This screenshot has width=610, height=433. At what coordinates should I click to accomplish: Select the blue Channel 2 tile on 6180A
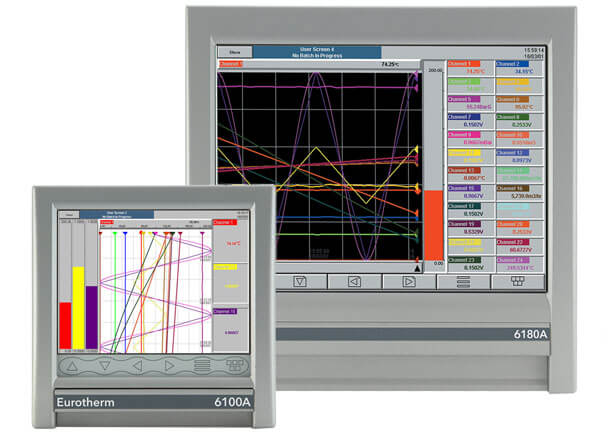click(x=519, y=68)
